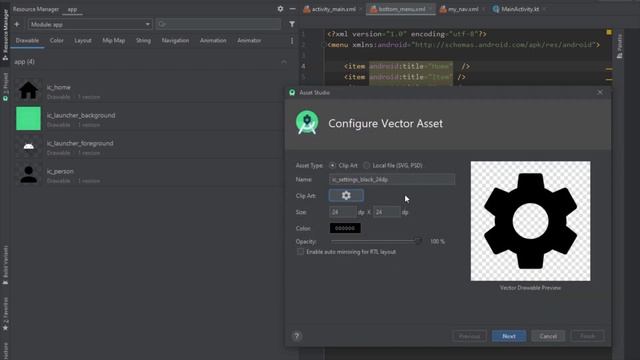Click the add resource plus icon

[17, 24]
